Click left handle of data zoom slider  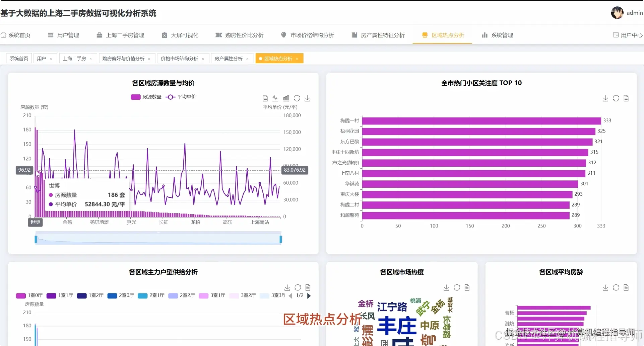36,239
